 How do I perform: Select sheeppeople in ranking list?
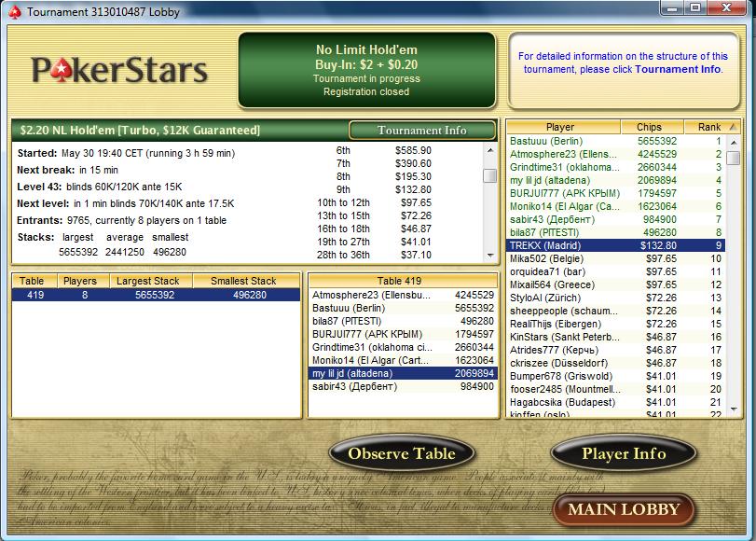tap(615, 311)
